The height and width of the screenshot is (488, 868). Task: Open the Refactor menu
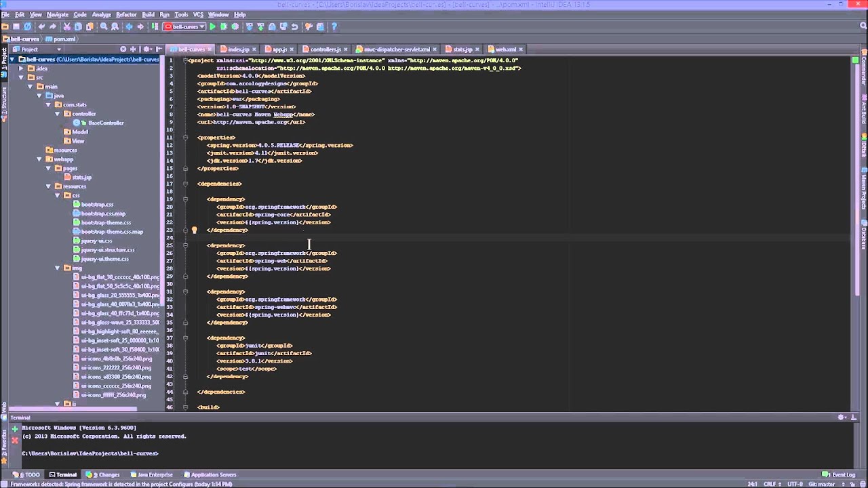126,14
